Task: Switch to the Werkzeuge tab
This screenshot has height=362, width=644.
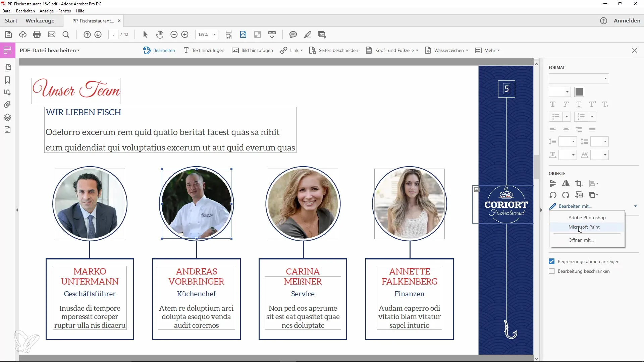Action: click(40, 20)
